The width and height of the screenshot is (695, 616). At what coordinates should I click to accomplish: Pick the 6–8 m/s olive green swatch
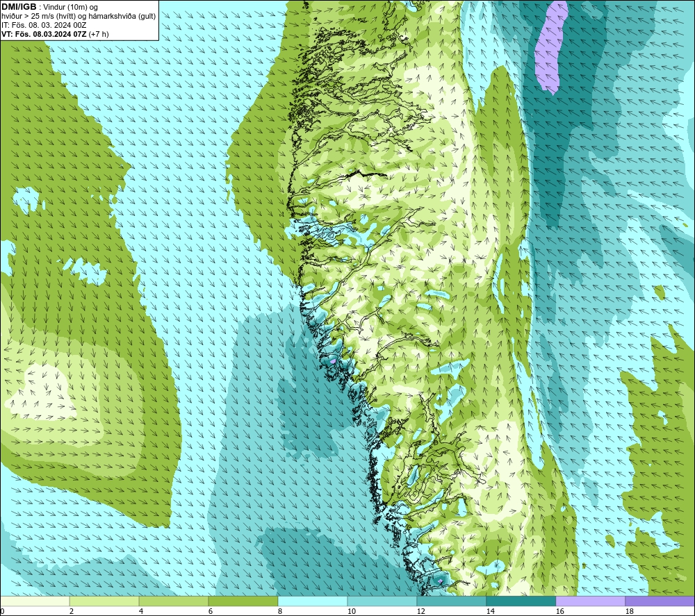[243, 601]
